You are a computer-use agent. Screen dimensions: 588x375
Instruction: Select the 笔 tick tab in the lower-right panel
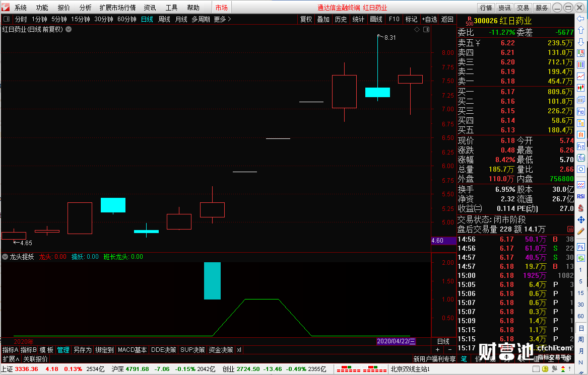pos(464,359)
